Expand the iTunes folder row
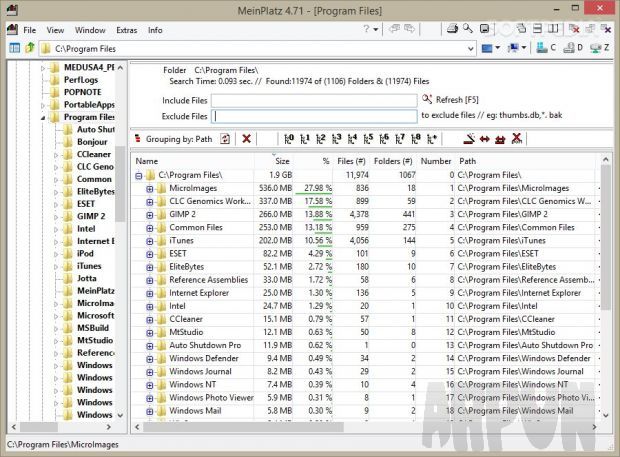Image resolution: width=620 pixels, height=457 pixels. coord(149,241)
